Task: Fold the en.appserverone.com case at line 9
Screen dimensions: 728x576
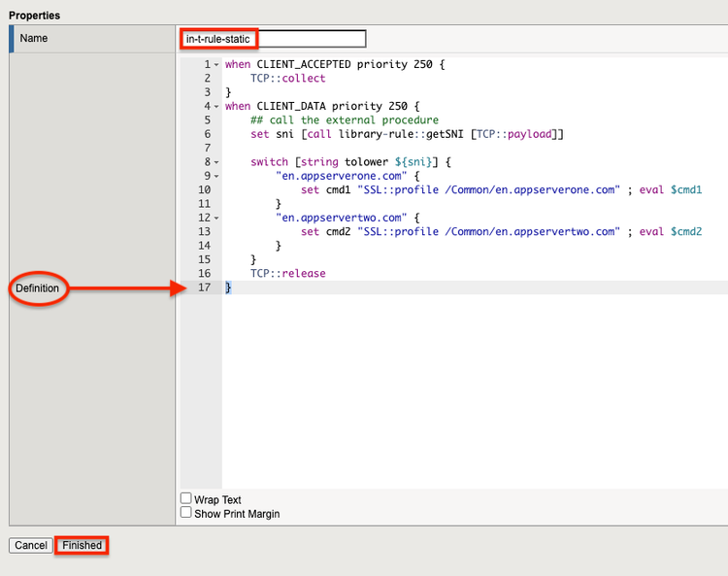Action: [x=216, y=177]
